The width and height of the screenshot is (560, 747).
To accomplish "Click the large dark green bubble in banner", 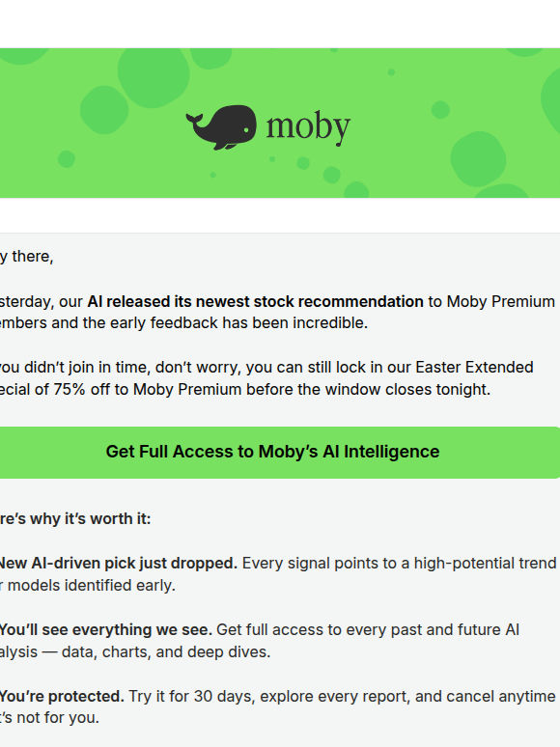I will click(154, 76).
